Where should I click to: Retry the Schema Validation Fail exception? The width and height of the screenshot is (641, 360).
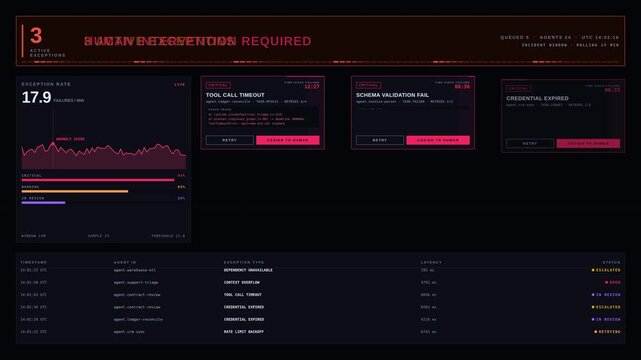(380, 140)
